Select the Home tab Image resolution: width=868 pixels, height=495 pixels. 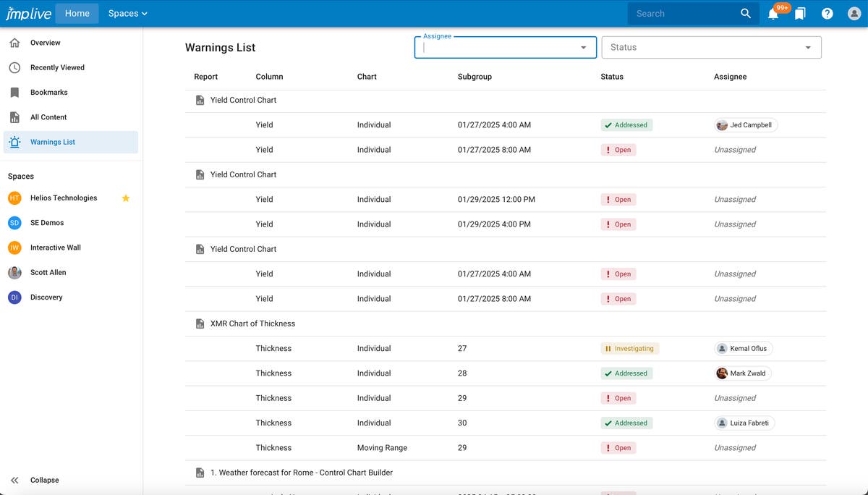(x=77, y=14)
